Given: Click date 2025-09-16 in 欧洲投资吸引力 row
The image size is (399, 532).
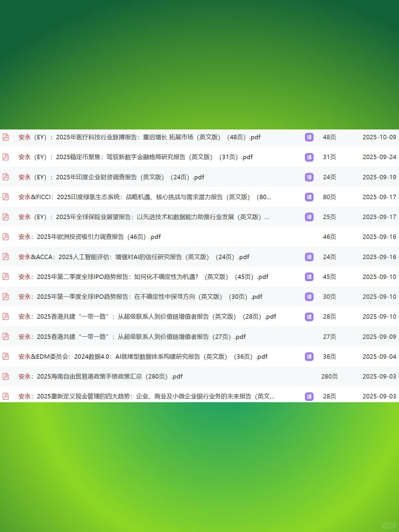Looking at the screenshot, I should tap(379, 237).
